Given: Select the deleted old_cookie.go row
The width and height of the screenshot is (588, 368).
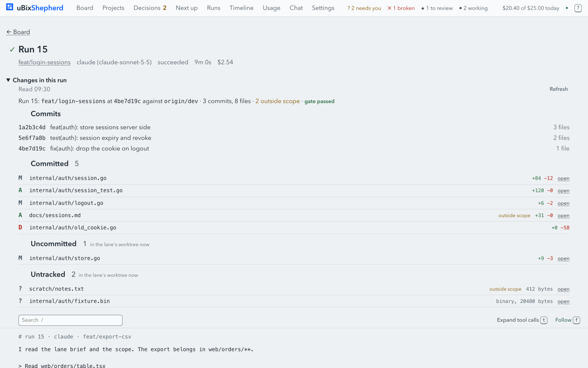Looking at the screenshot, I should point(294,228).
